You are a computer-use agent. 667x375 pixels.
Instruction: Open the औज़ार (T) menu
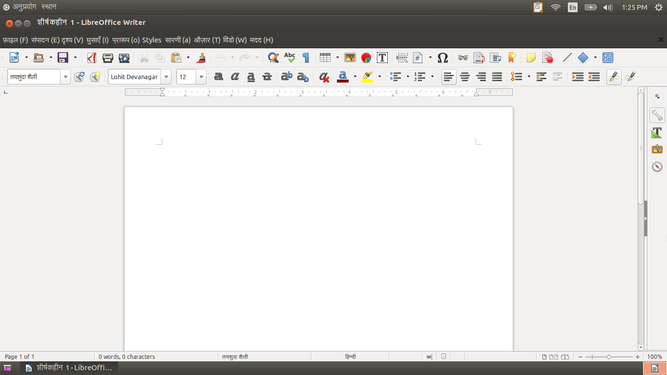tap(207, 40)
